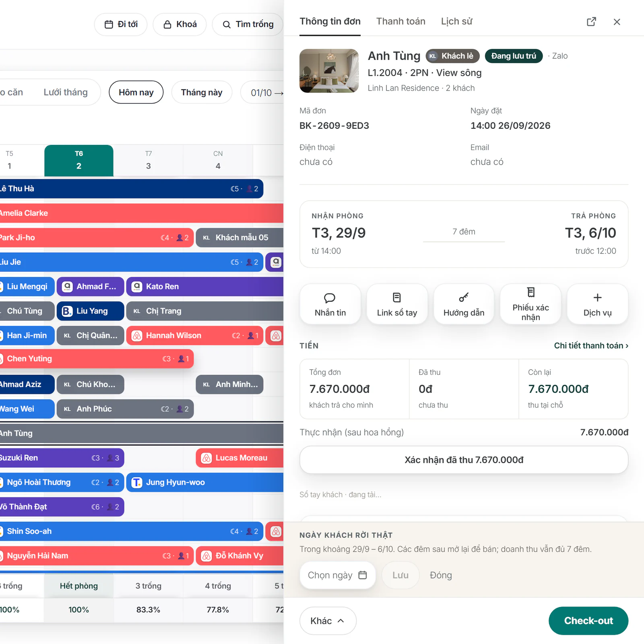Select Chị Trang booking bar
Viewport: 644px width, 644px height.
click(205, 311)
